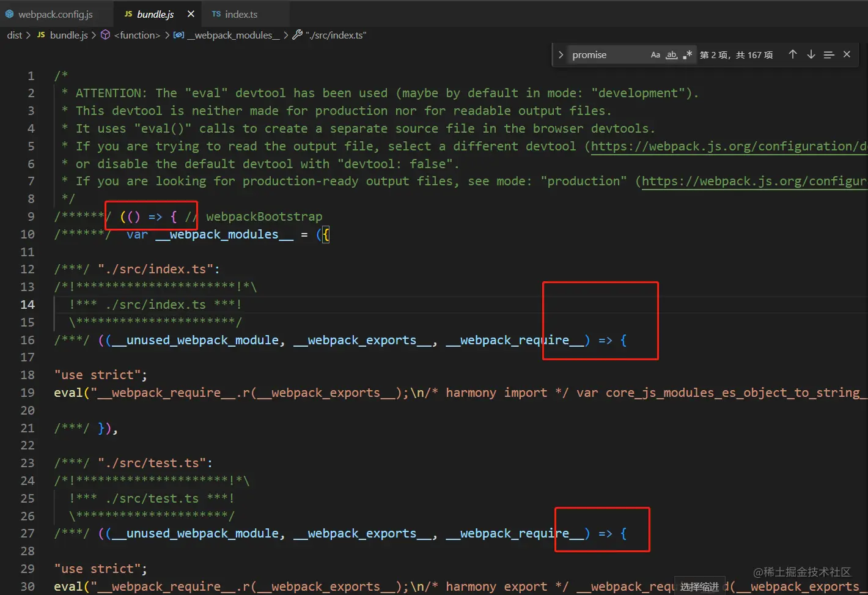Open the webpack.js.org link on line 7
868x595 pixels.
click(x=754, y=181)
